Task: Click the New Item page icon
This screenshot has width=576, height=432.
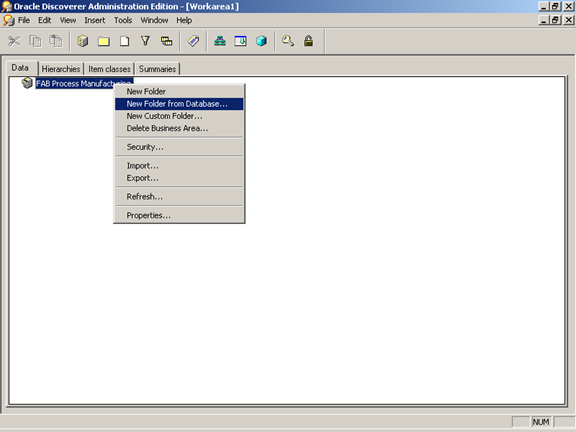Action: tap(125, 41)
